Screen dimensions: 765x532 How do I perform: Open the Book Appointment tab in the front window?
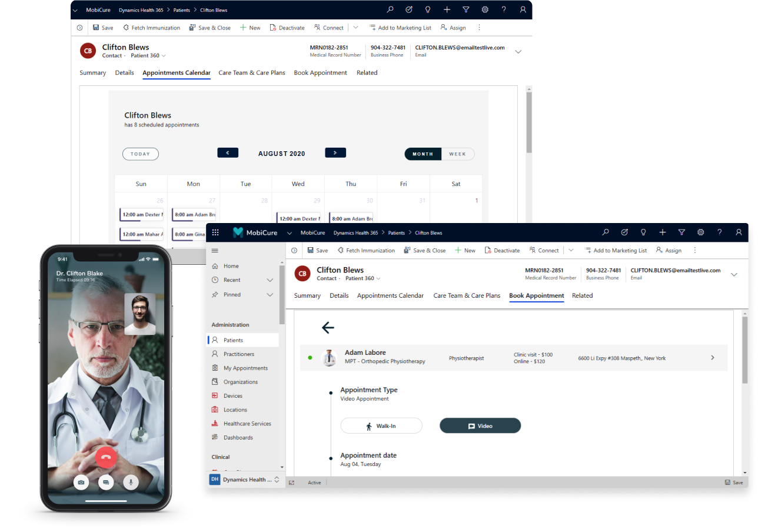[537, 296]
